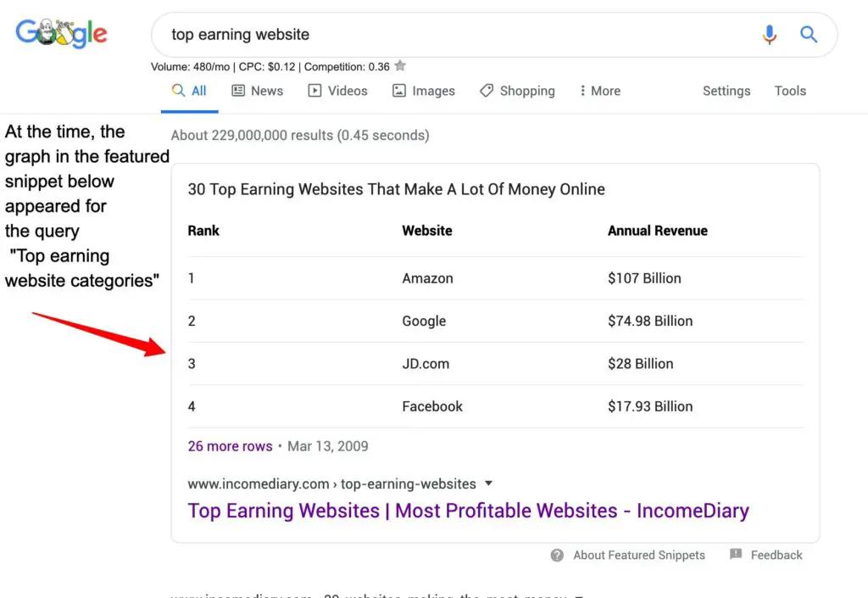Click the About Featured Snippets link
The image size is (868, 598).
(639, 555)
